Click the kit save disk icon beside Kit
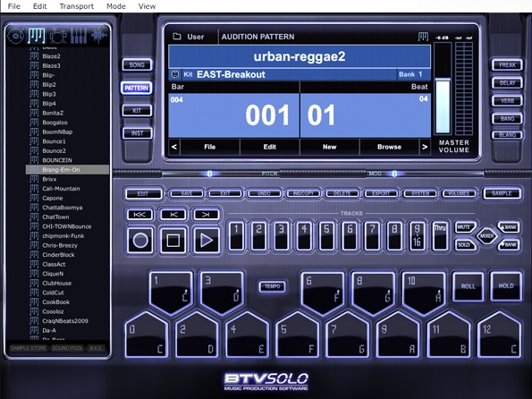The height and width of the screenshot is (399, 532). 175,74
